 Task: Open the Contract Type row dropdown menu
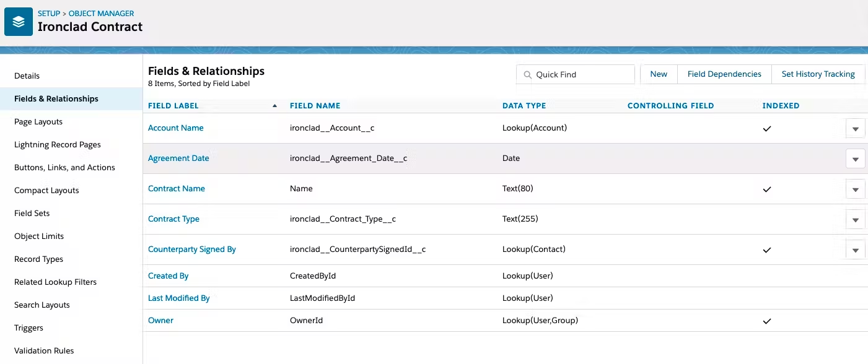pyautogui.click(x=855, y=220)
